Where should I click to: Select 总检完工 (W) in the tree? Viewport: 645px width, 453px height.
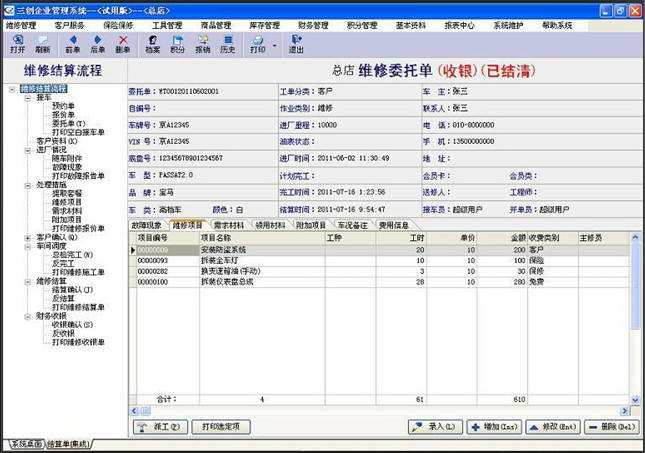[72, 255]
